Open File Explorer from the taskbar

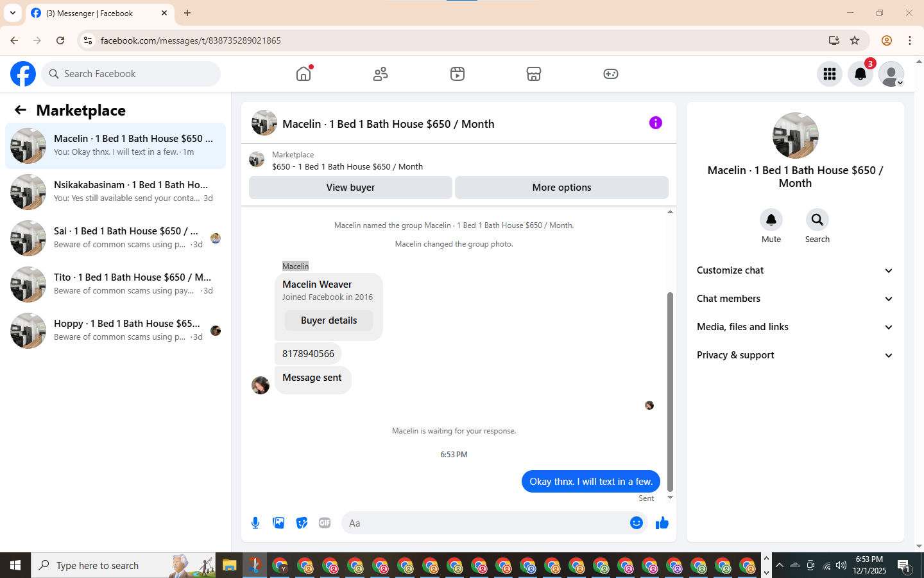(x=230, y=565)
